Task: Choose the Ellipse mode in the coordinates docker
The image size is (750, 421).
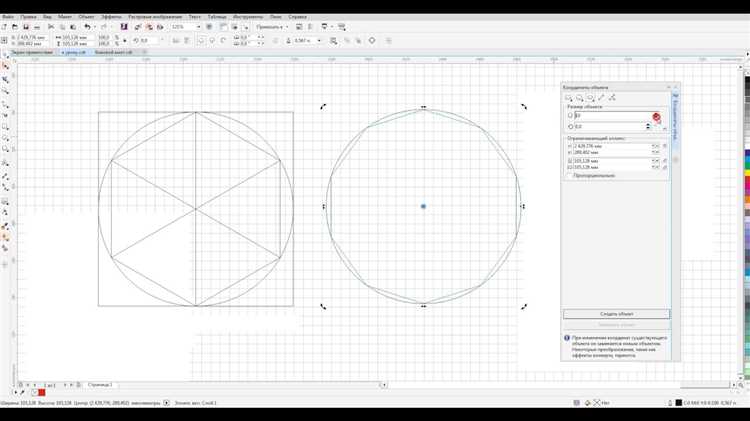Action: click(x=580, y=98)
